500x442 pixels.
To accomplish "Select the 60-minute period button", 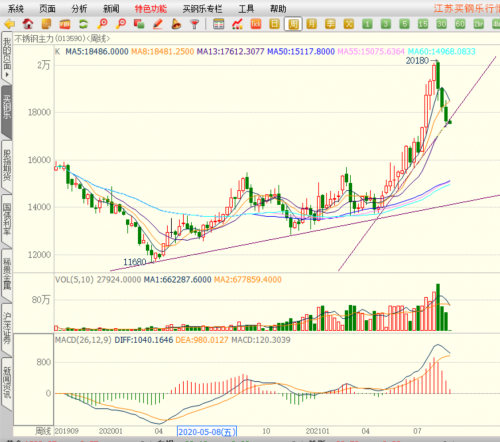I will click(460, 24).
